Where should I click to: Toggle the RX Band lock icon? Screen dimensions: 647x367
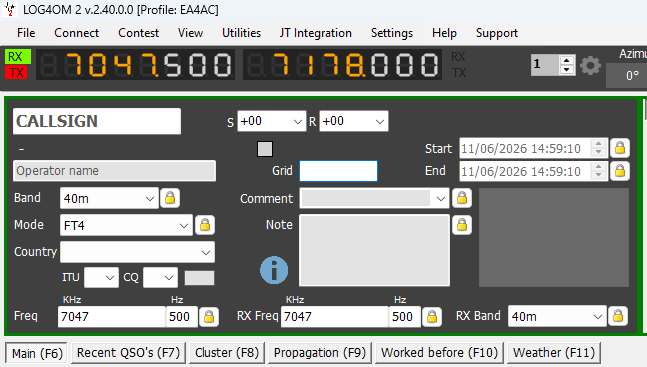click(x=618, y=316)
